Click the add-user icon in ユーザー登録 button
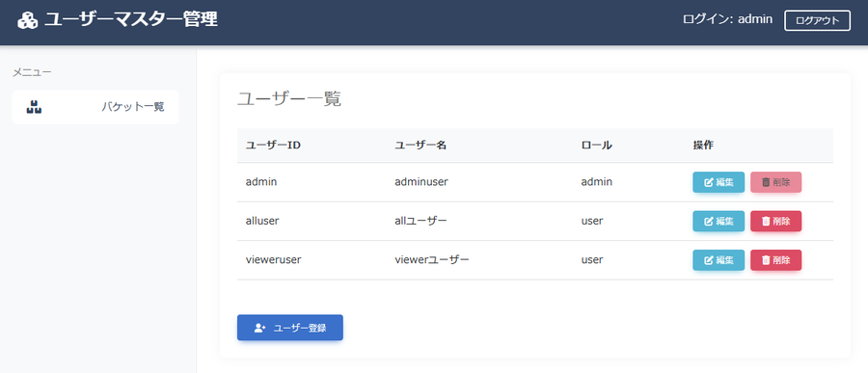This screenshot has width=868, height=373. tap(260, 328)
